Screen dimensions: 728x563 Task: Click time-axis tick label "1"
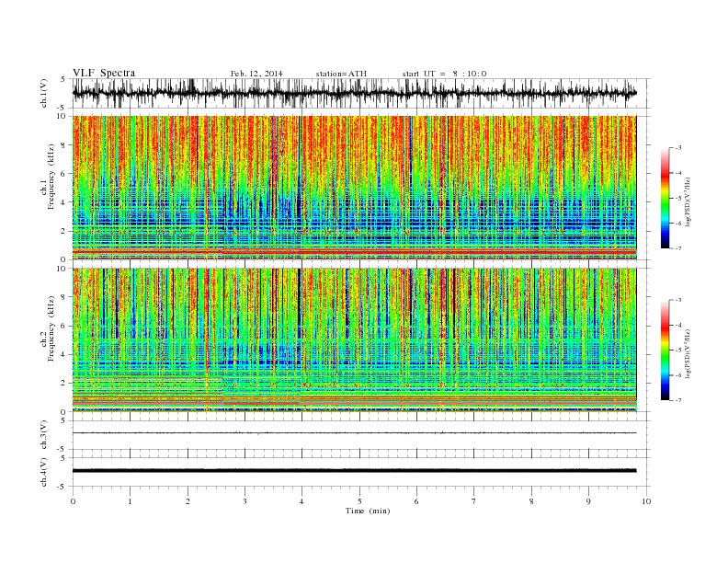(130, 501)
